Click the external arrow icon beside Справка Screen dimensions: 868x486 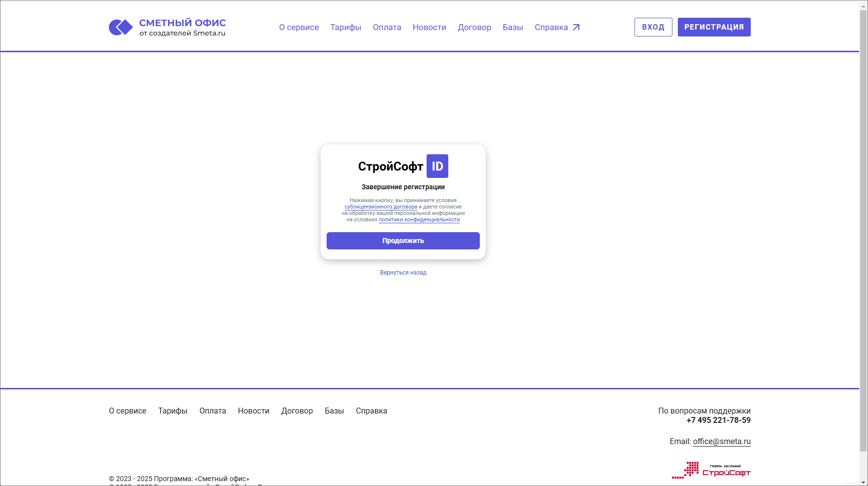[576, 28]
